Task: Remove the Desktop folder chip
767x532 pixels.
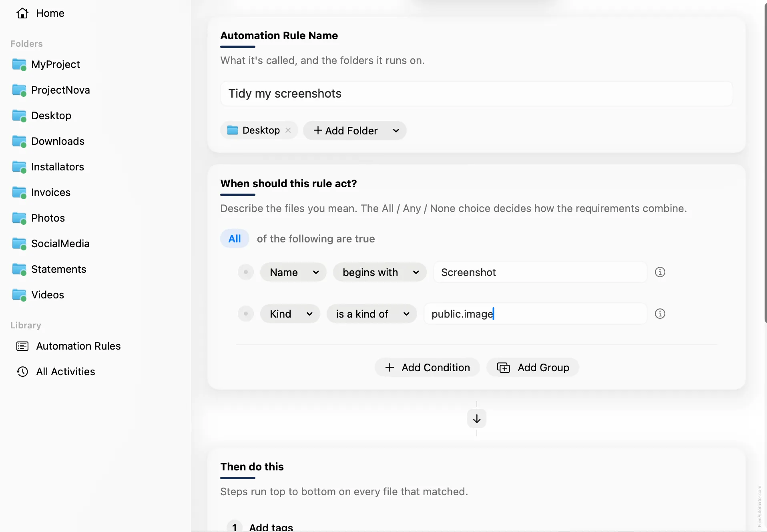Action: [288, 130]
